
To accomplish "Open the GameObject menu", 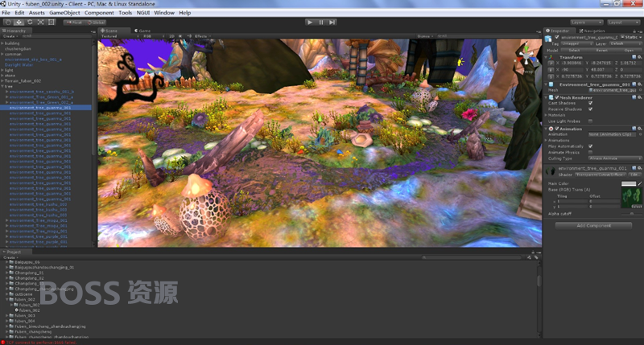I will [64, 13].
